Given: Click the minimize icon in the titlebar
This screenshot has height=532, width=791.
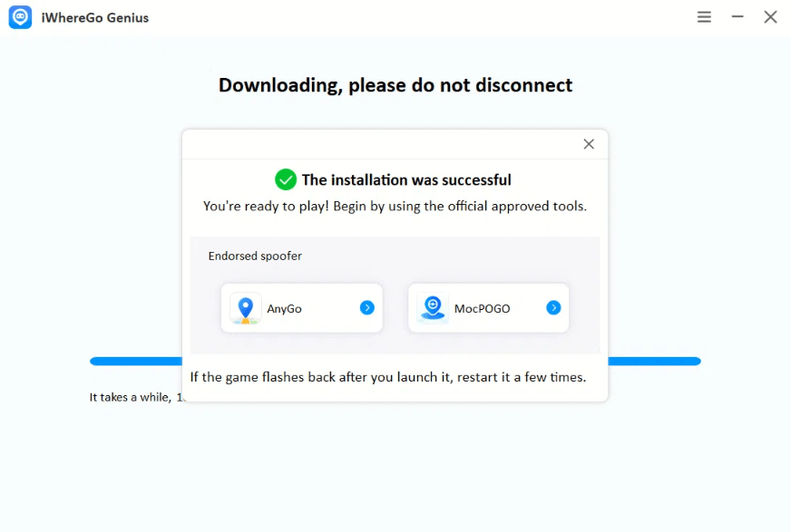Looking at the screenshot, I should (737, 16).
